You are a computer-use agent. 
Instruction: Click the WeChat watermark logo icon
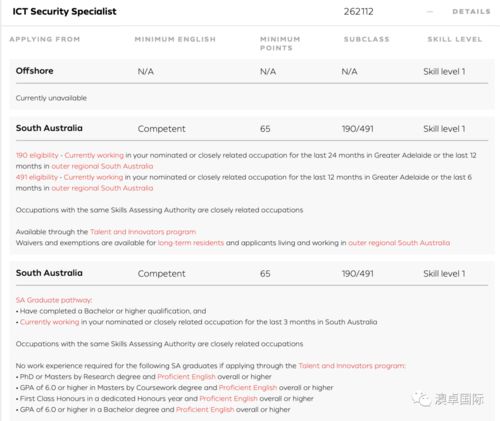(421, 399)
